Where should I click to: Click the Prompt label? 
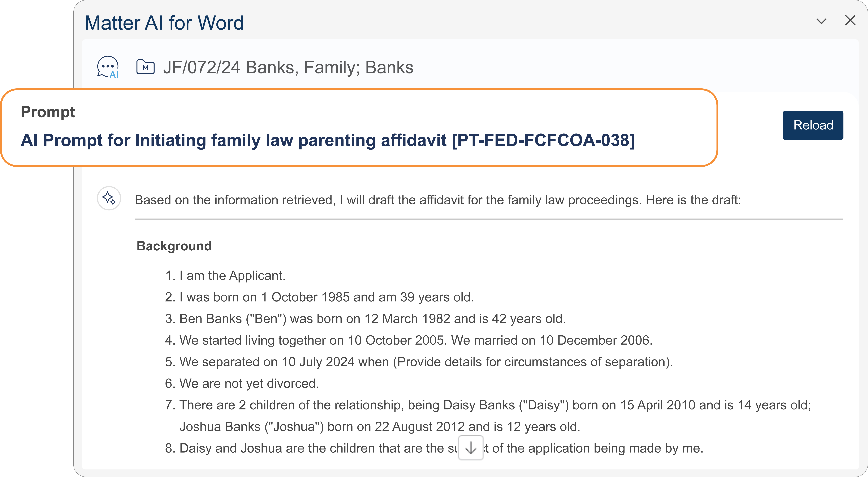coord(48,112)
